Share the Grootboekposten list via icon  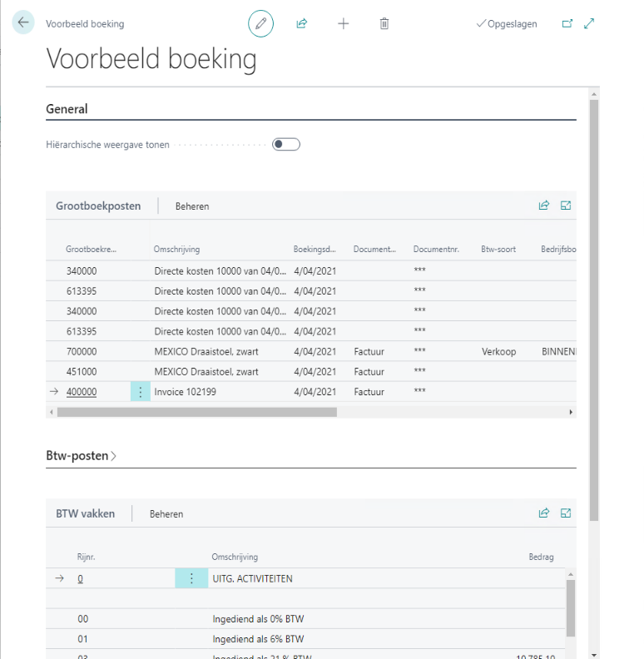tap(544, 206)
